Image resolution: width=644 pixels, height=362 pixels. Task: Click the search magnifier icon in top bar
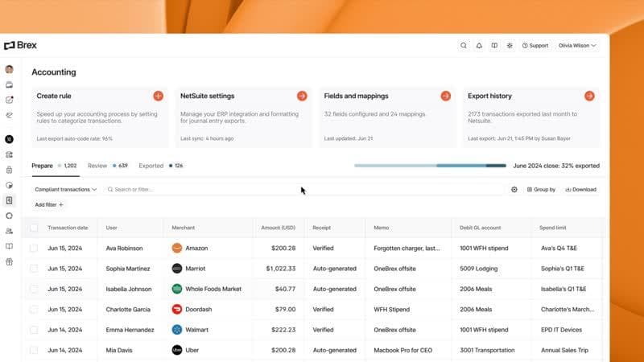coord(464,46)
